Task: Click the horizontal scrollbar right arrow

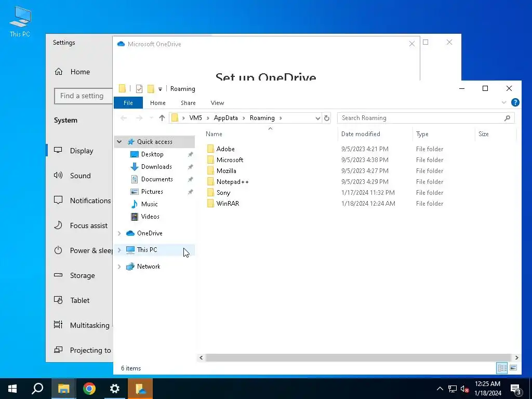Action: pyautogui.click(x=516, y=357)
